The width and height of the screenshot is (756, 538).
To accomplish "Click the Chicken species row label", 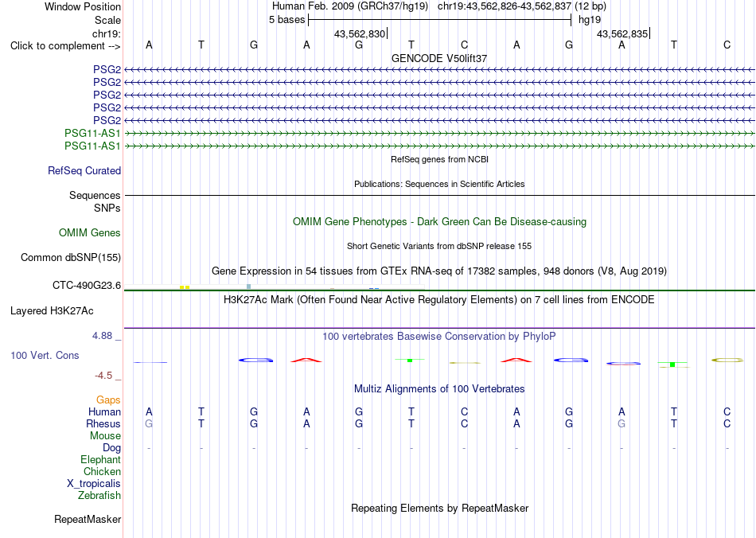I will 102,471.
